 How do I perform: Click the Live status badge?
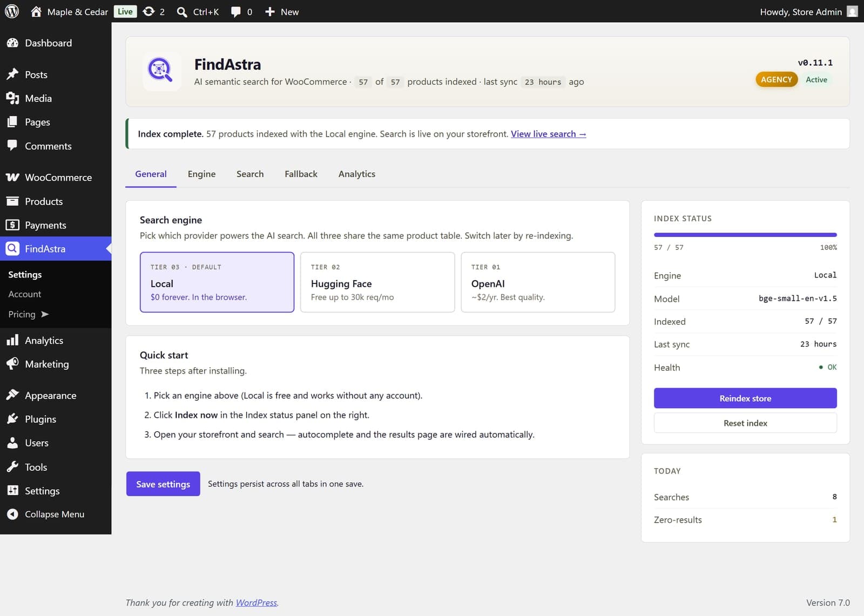(125, 11)
